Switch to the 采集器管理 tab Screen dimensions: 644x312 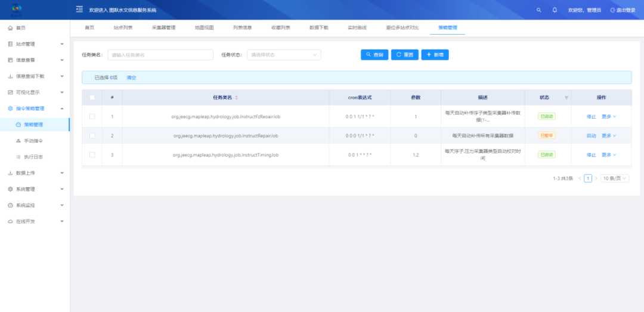(163, 28)
